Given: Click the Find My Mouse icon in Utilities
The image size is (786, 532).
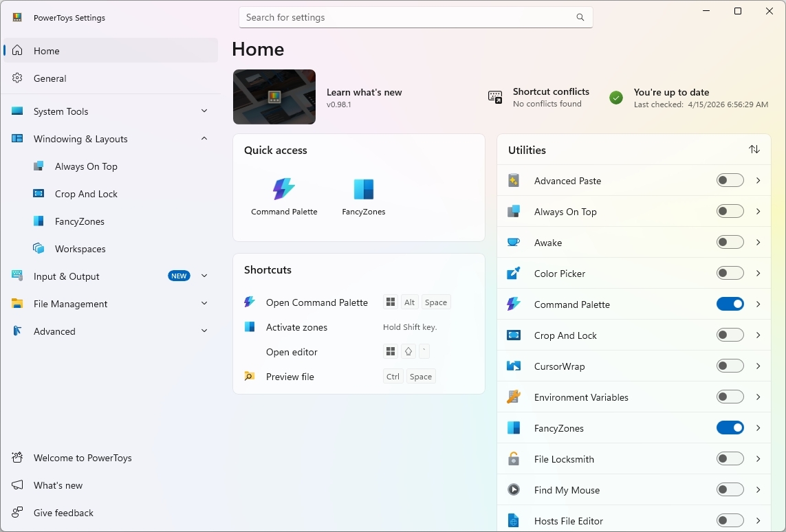Looking at the screenshot, I should point(513,489).
